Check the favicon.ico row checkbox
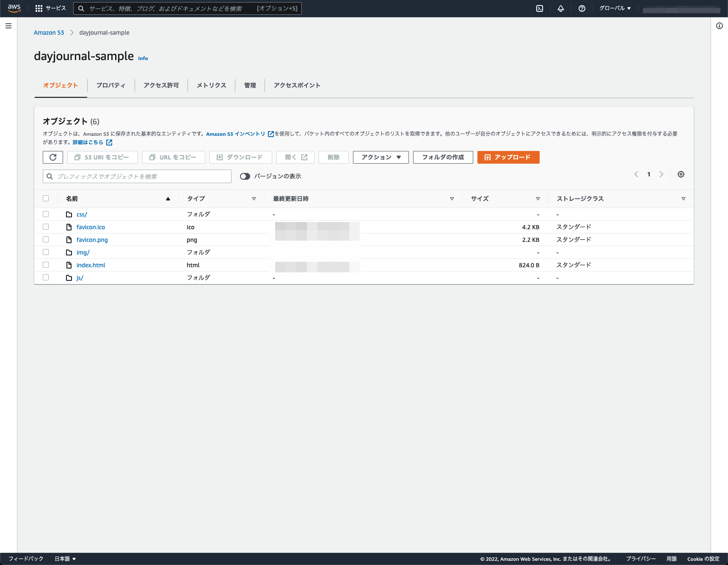The image size is (728, 565). 46,227
